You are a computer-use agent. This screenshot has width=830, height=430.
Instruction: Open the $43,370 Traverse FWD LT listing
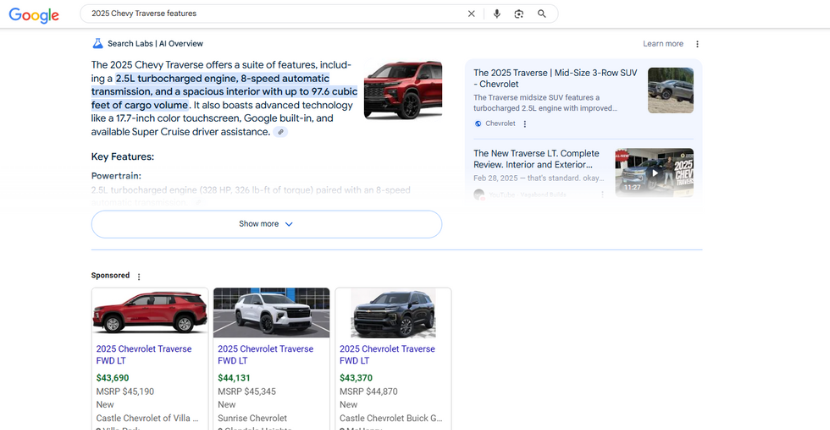coord(387,355)
